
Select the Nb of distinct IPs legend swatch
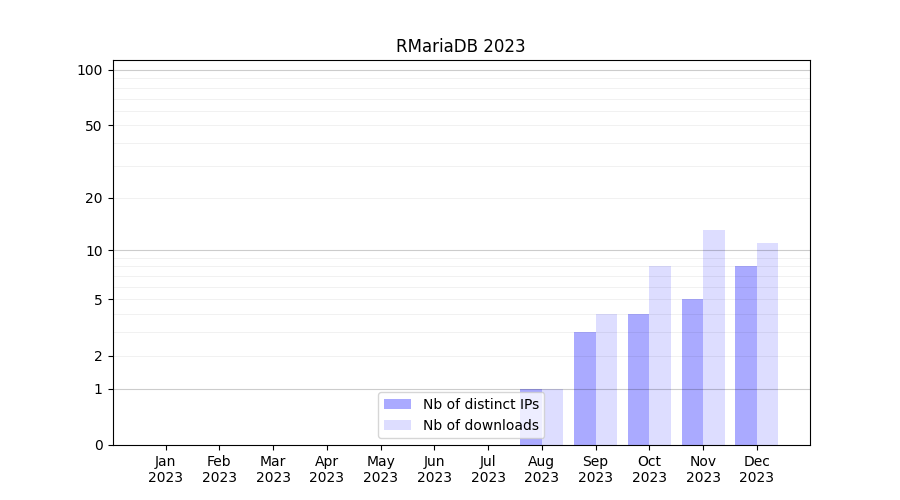(397, 404)
